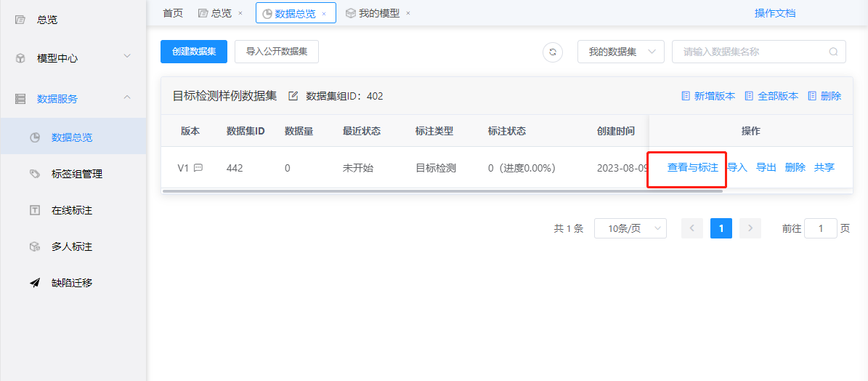Click the 创建数据集 button

(193, 52)
